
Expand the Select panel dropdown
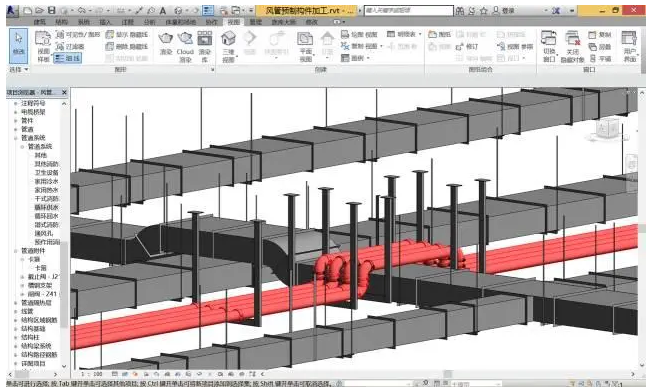[x=19, y=69]
